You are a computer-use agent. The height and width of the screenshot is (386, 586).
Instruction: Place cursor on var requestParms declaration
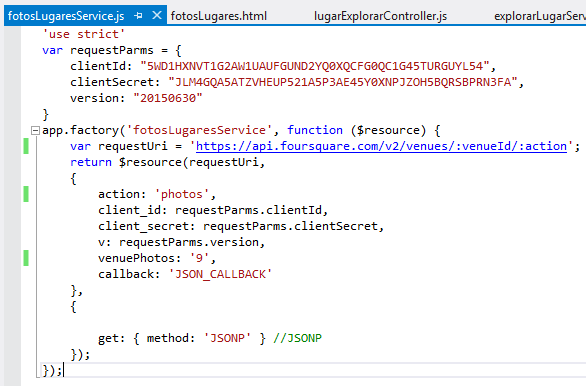pos(112,50)
